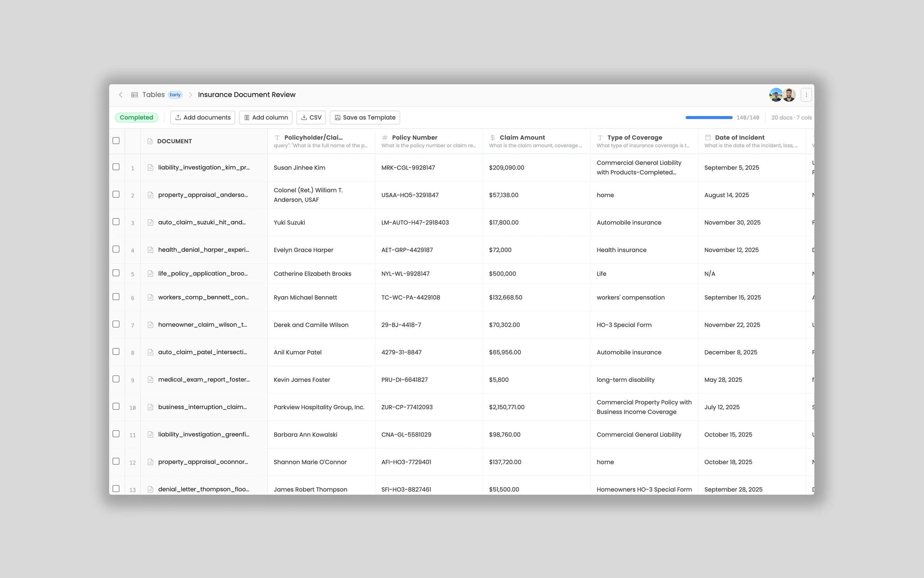Screen dimensions: 924x578
Task: Click the Tables grid icon in the breadcrumb
Action: click(134, 94)
